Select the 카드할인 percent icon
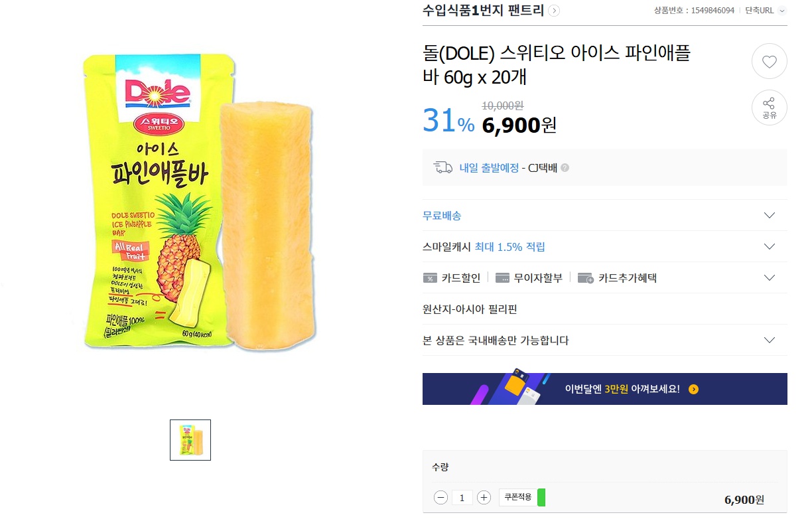 pos(430,278)
